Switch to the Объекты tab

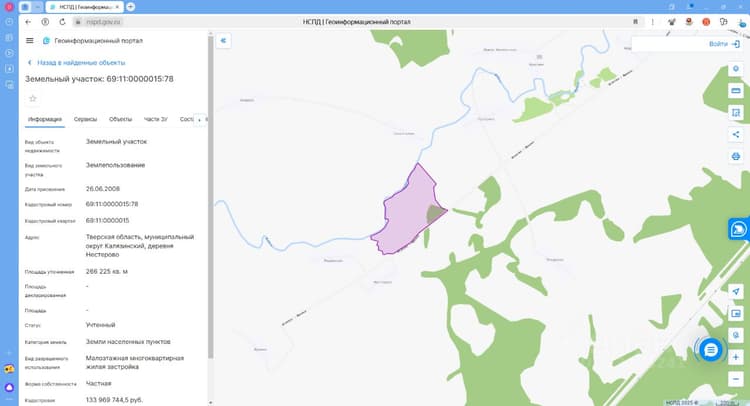coord(120,119)
